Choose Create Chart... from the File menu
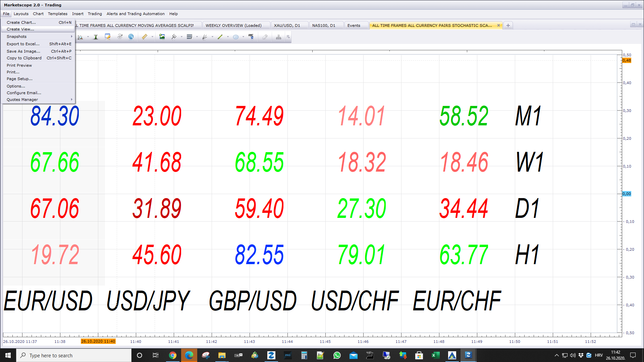 [x=38, y=22]
